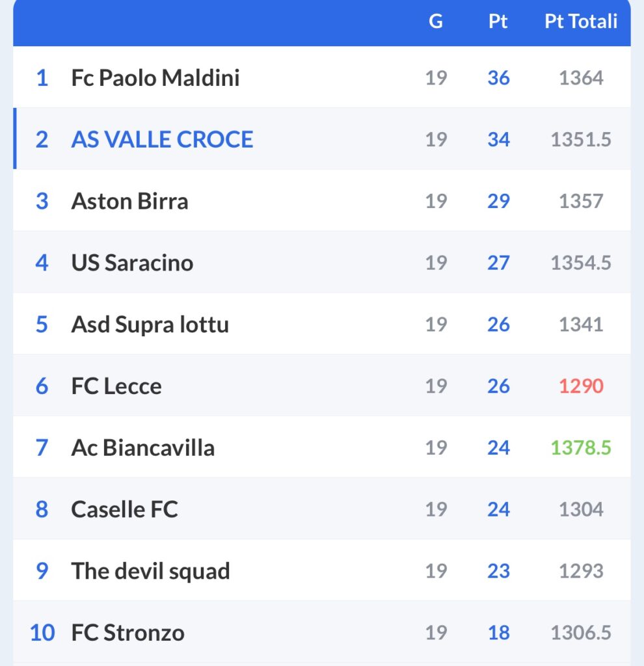Click the red 1290 total points value
This screenshot has width=644, height=666.
[x=581, y=386]
